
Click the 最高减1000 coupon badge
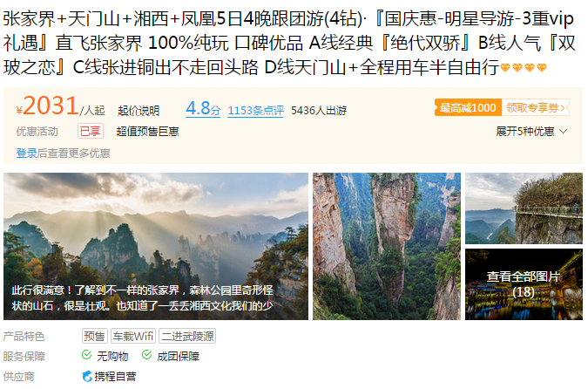click(468, 108)
